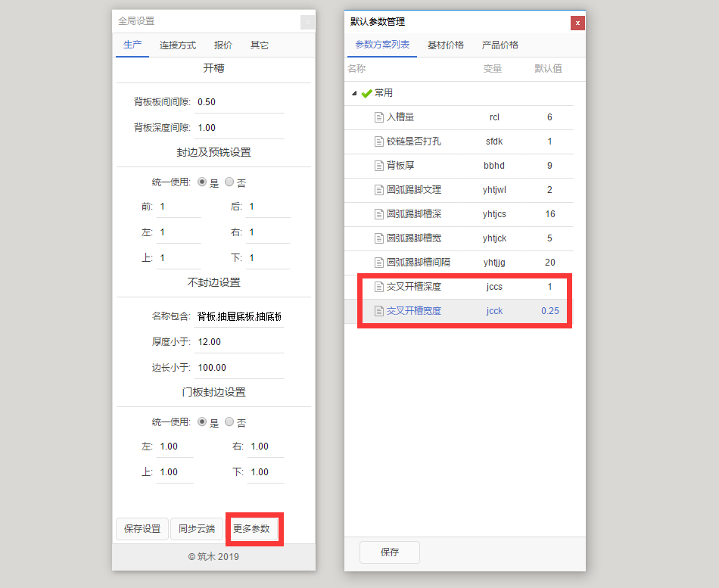Viewport: 719px width, 588px height.
Task: Collapse the 常用 tree group arrow
Action: pyautogui.click(x=354, y=93)
